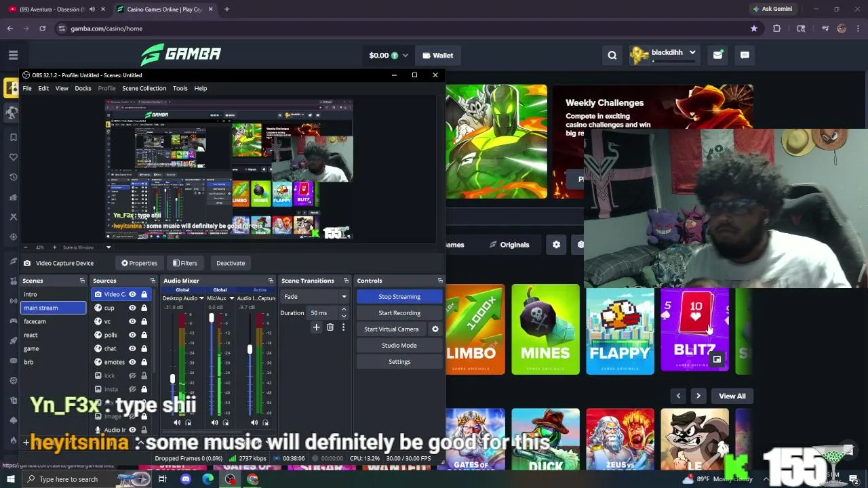Unlock the chat source
This screenshot has width=868, height=488.
coord(144,348)
